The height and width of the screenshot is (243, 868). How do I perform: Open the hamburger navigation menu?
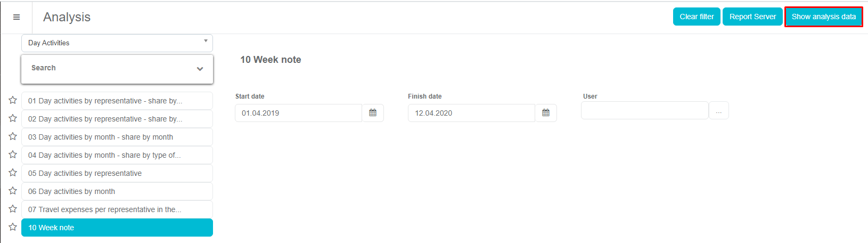[17, 17]
